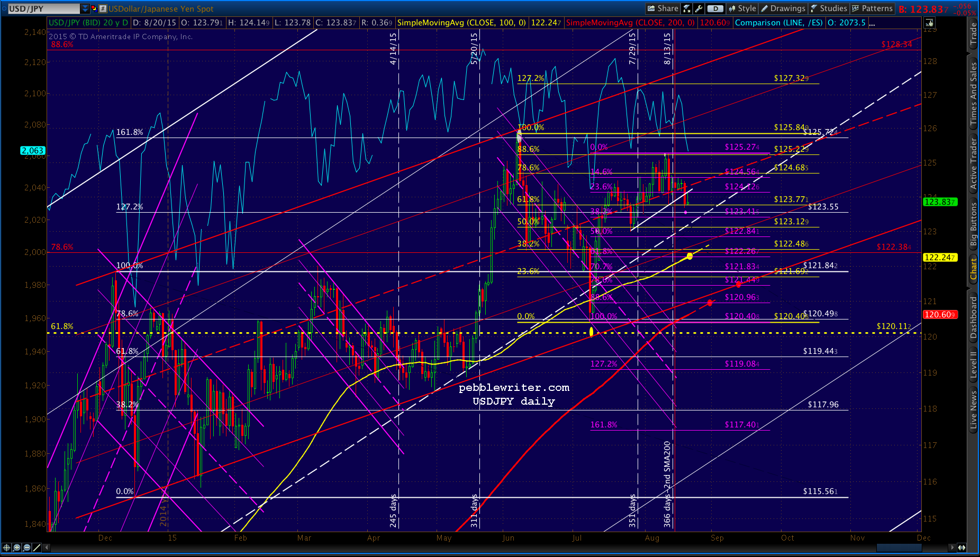Click the Drawings button
This screenshot has height=557, width=980.
point(783,8)
